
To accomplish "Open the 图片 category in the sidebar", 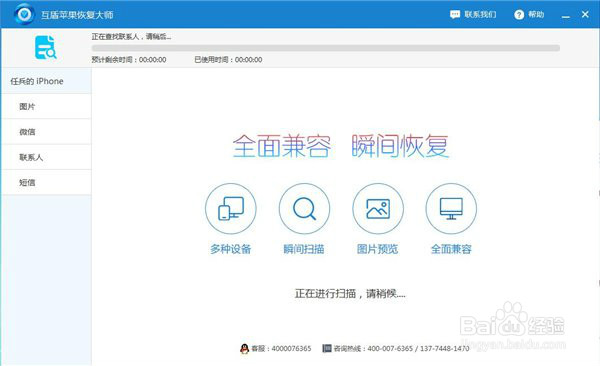I will point(46,106).
